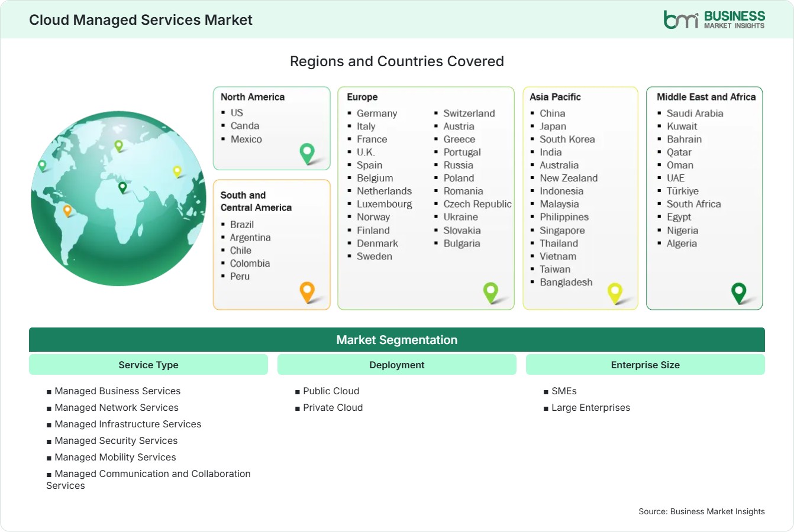
Task: Click the orange pin in South and Central America card
Action: point(307,292)
